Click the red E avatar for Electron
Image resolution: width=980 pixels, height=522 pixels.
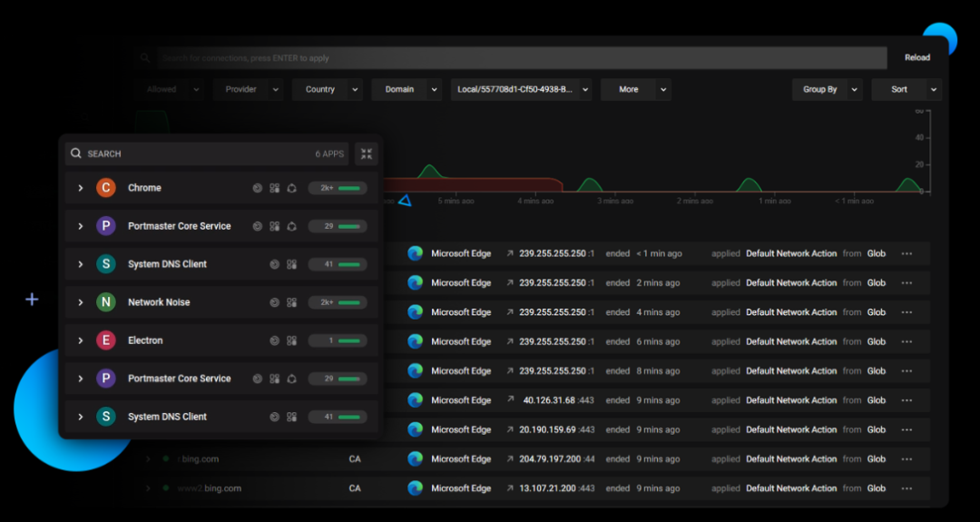click(105, 340)
